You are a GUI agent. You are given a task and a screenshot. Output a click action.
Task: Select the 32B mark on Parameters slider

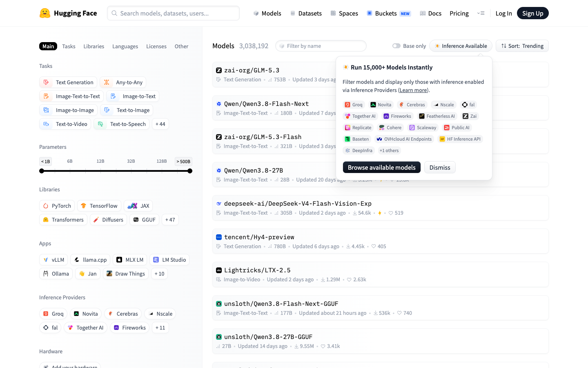[131, 161]
